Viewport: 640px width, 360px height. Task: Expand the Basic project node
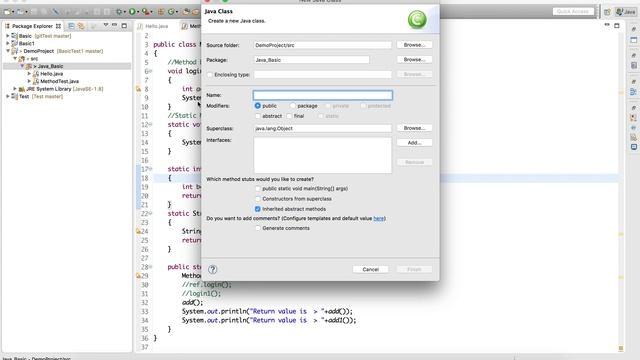click(8, 36)
